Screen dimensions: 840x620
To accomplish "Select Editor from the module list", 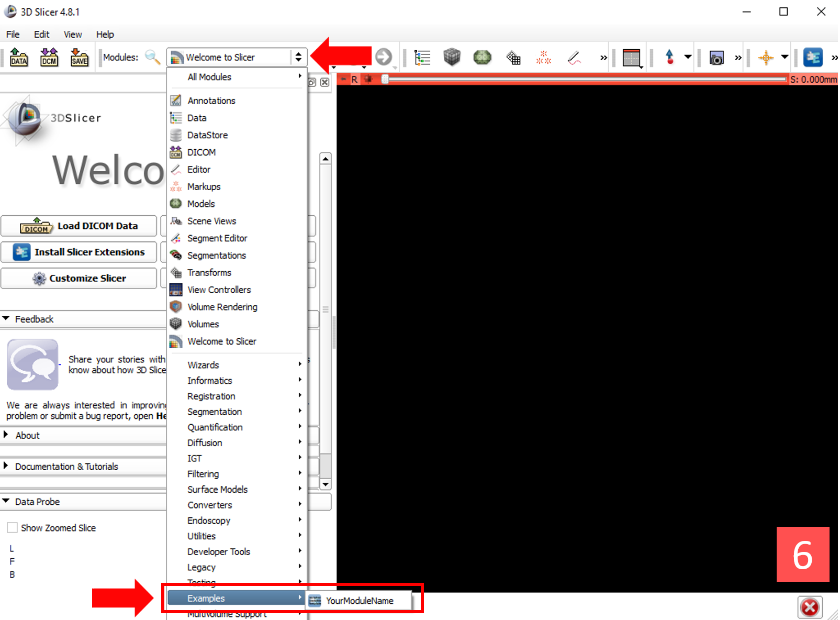I will tap(237, 170).
